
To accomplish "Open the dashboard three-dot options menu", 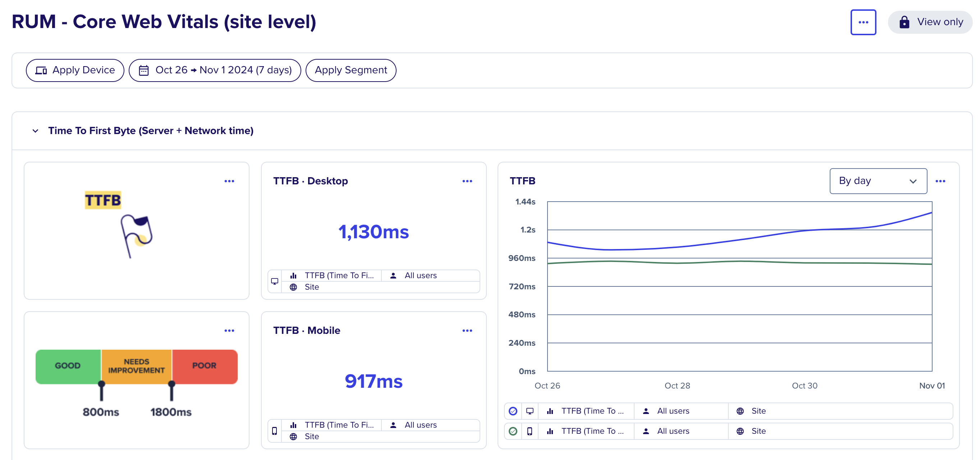I will pyautogui.click(x=863, y=22).
